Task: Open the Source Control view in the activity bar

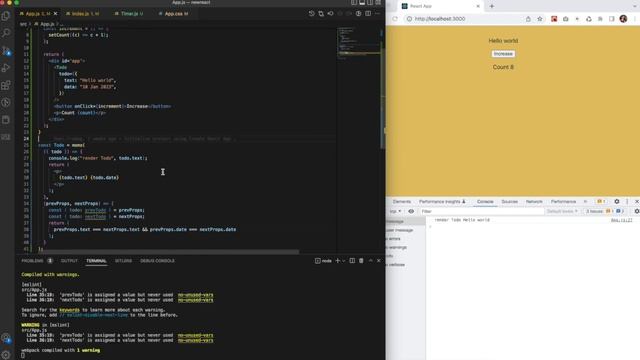Action: click(x=6, y=51)
